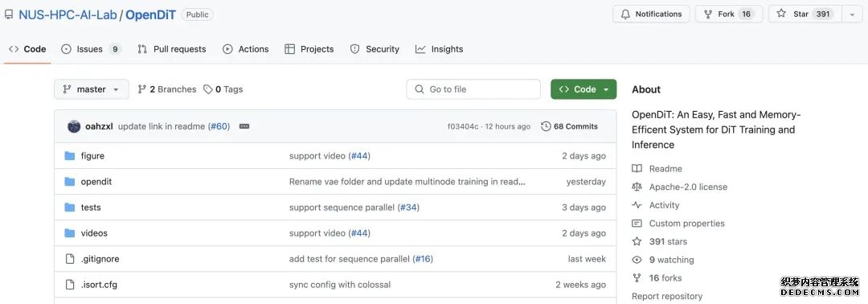The image size is (868, 304).
Task: Open the tests folder
Action: pyautogui.click(x=91, y=207)
